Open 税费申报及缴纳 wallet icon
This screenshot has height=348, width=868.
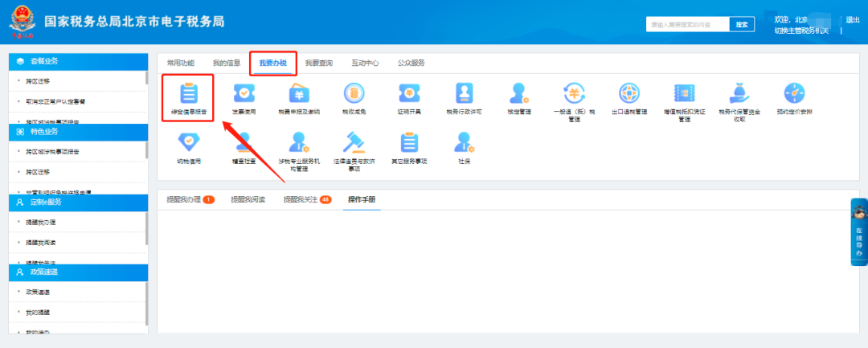[299, 93]
